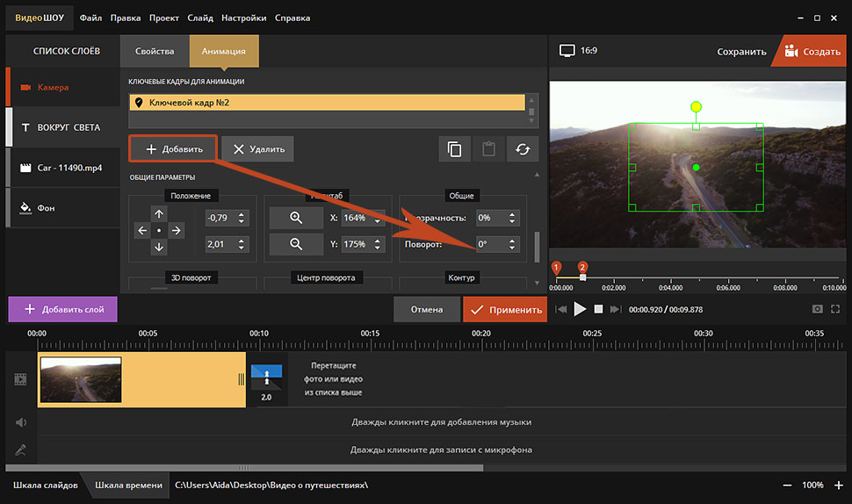The height and width of the screenshot is (504, 852).
Task: Switch to Шкала слайдов view
Action: (x=46, y=485)
